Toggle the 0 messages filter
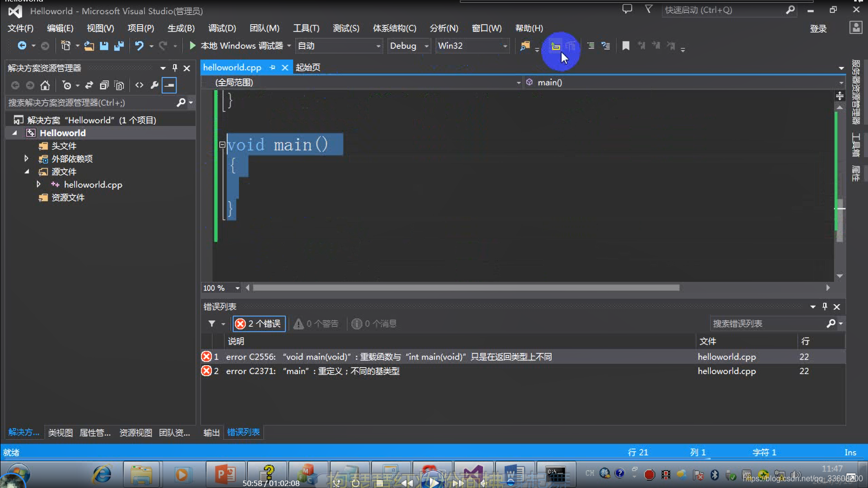Screen dimensions: 868x488 tap(374, 323)
